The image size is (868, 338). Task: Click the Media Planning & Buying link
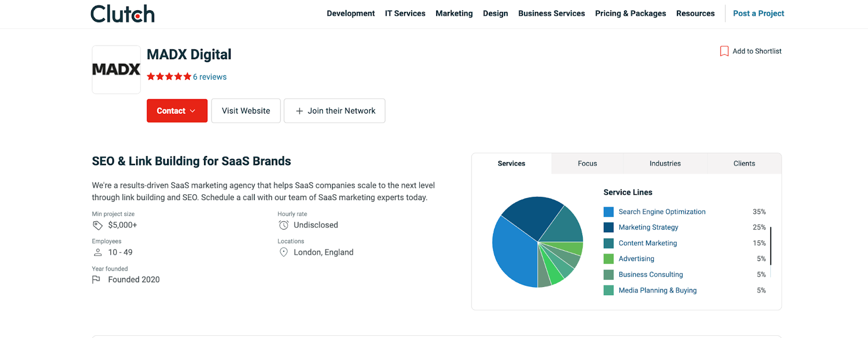point(658,290)
